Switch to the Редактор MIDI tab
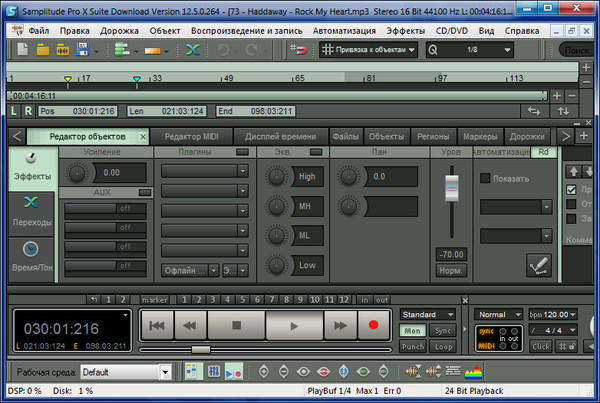This screenshot has height=403, width=600. 193,136
